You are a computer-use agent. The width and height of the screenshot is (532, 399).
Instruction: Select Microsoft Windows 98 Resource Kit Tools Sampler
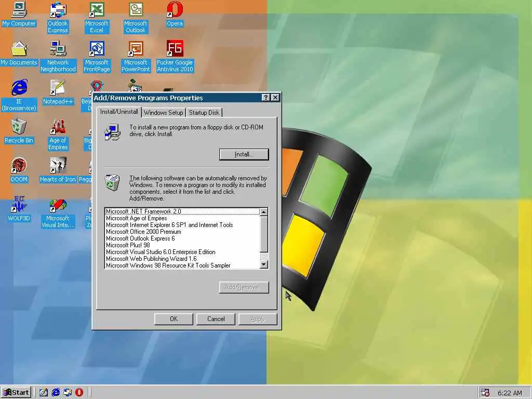[182, 265]
